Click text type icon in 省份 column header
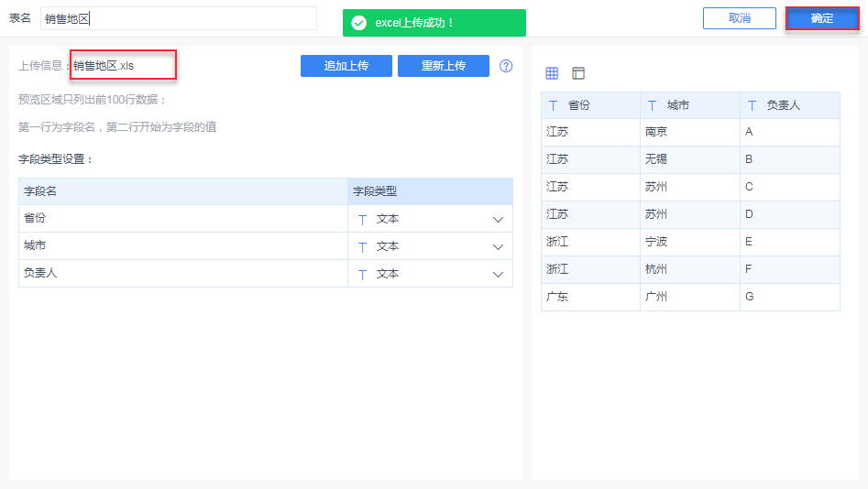Image resolution: width=868 pixels, height=489 pixels. [x=553, y=105]
